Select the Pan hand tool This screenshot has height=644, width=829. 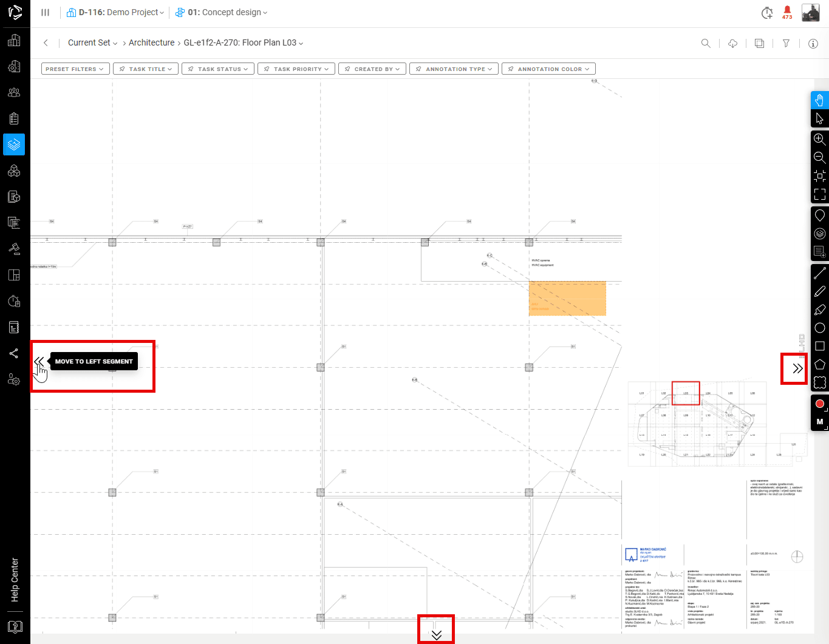pyautogui.click(x=819, y=100)
